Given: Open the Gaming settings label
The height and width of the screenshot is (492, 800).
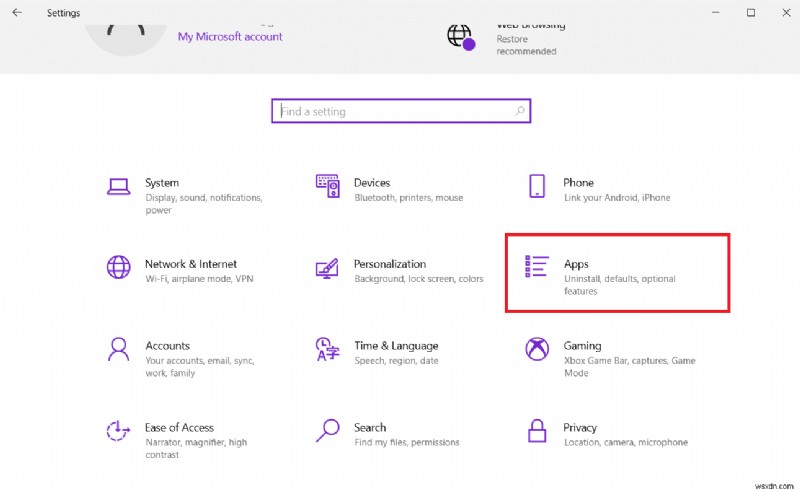Looking at the screenshot, I should tap(582, 346).
